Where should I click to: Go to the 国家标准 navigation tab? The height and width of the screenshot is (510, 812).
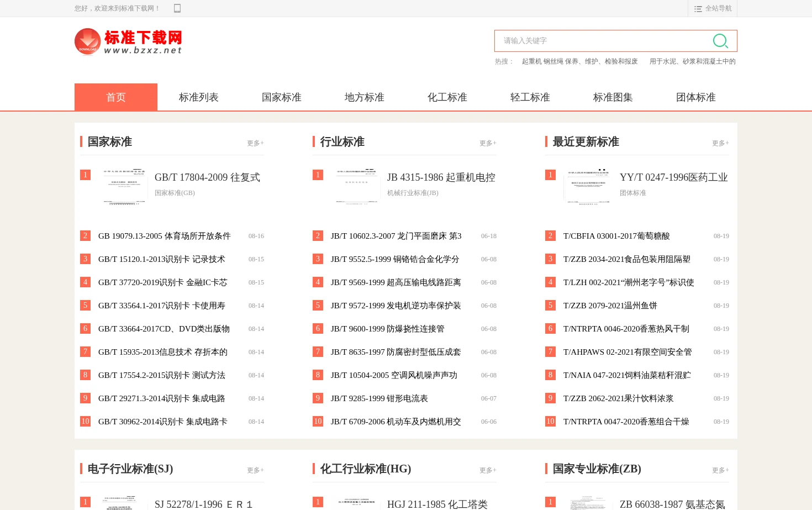point(282,97)
